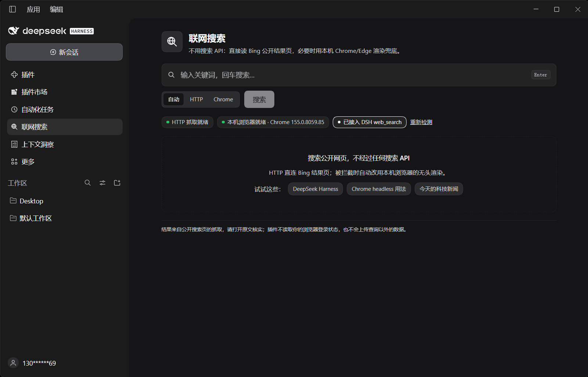The height and width of the screenshot is (377, 588).
Task: Start a new chat with 新会话
Action: point(64,52)
